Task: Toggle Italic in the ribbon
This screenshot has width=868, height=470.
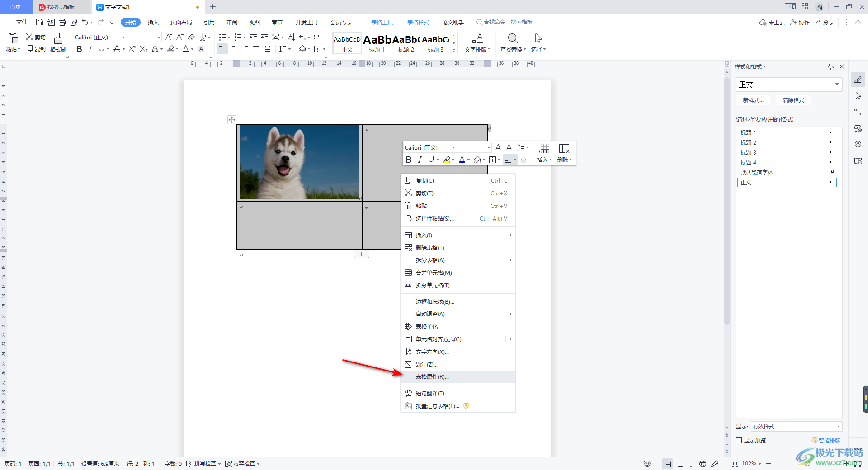Action: (x=90, y=49)
